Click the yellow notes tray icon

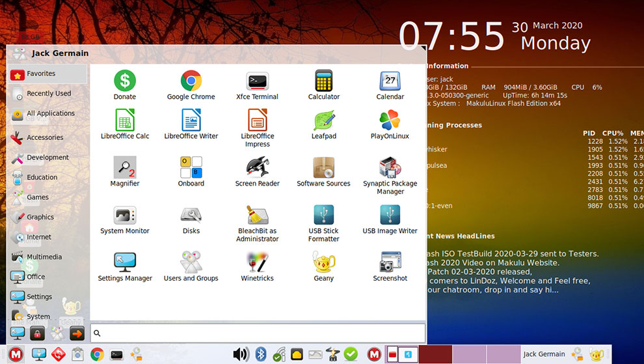(297, 354)
